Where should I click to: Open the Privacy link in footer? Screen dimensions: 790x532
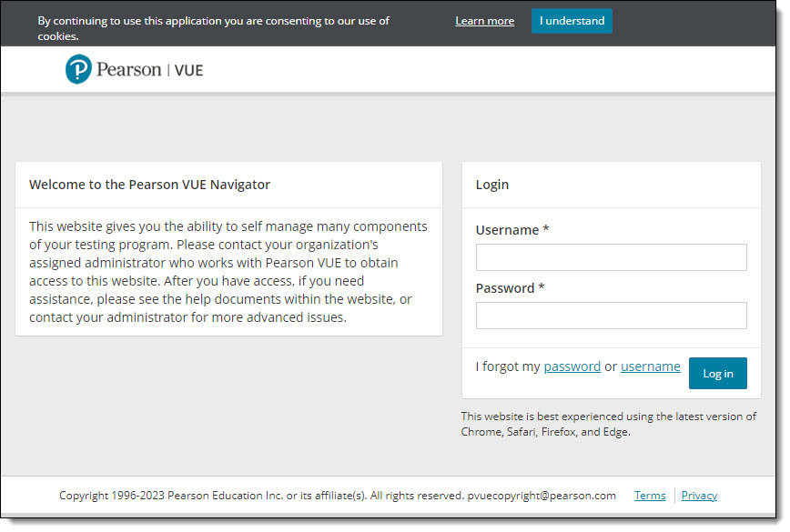click(699, 496)
